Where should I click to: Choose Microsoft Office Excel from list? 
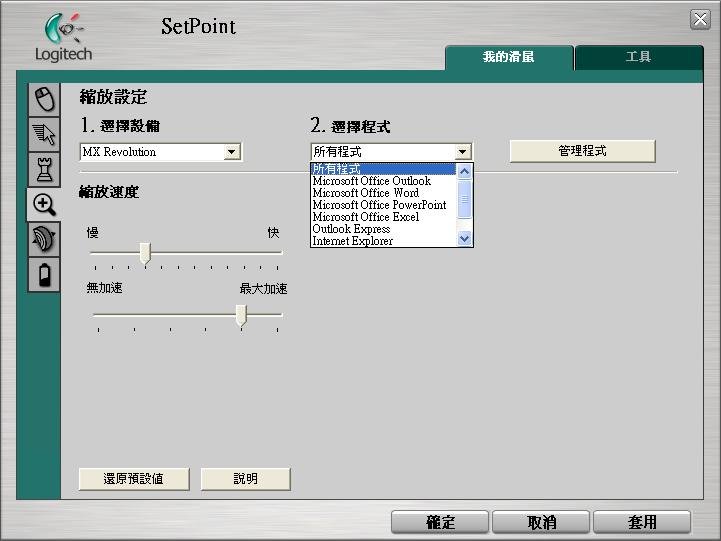tap(383, 217)
